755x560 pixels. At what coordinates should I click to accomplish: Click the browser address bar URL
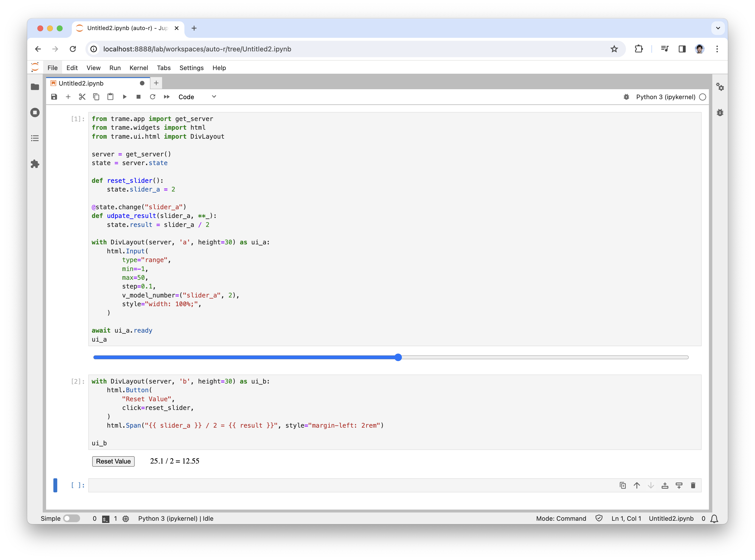197,49
